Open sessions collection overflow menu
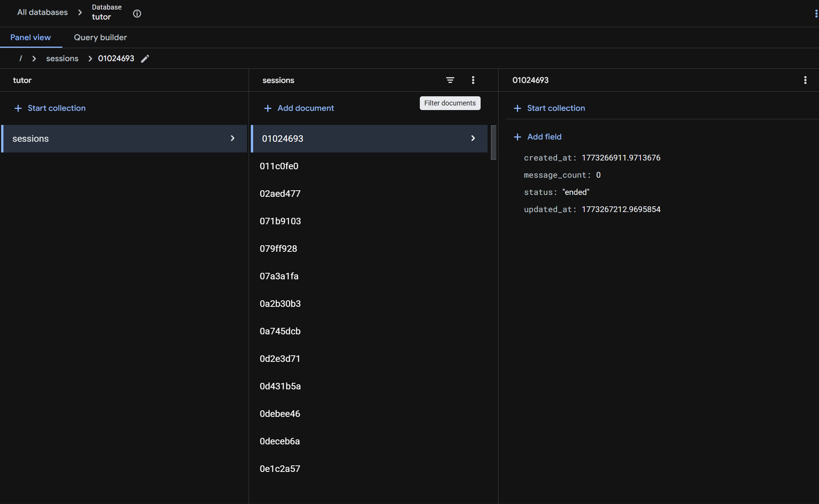The width and height of the screenshot is (819, 504). point(473,80)
